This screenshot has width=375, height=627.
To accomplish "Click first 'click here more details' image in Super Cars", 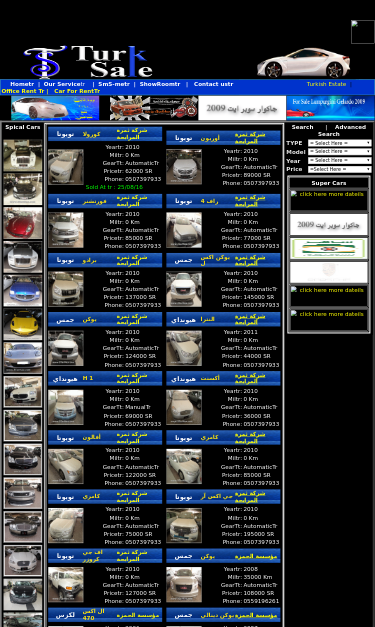I will coord(329,200).
